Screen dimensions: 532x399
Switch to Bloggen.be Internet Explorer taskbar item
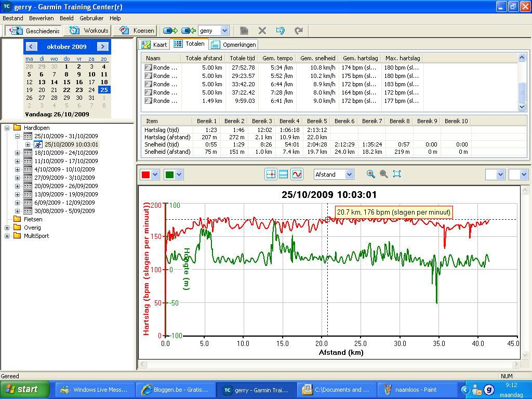click(176, 390)
